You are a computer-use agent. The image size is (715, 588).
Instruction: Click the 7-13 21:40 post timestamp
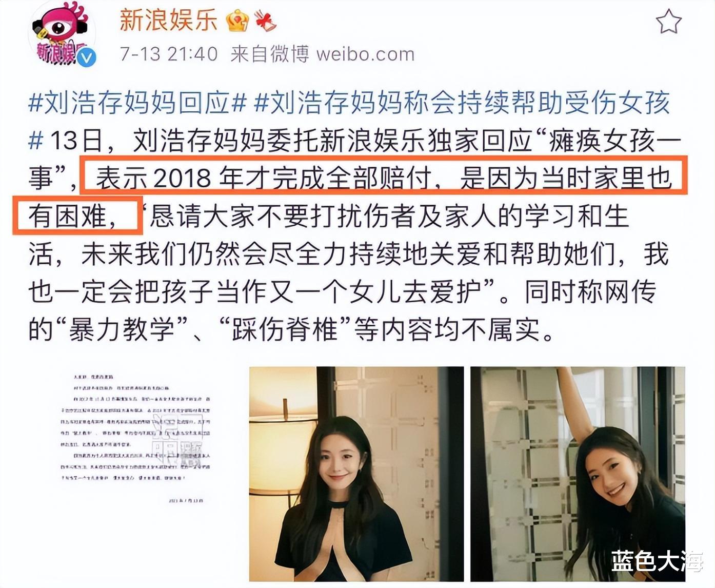(x=169, y=54)
